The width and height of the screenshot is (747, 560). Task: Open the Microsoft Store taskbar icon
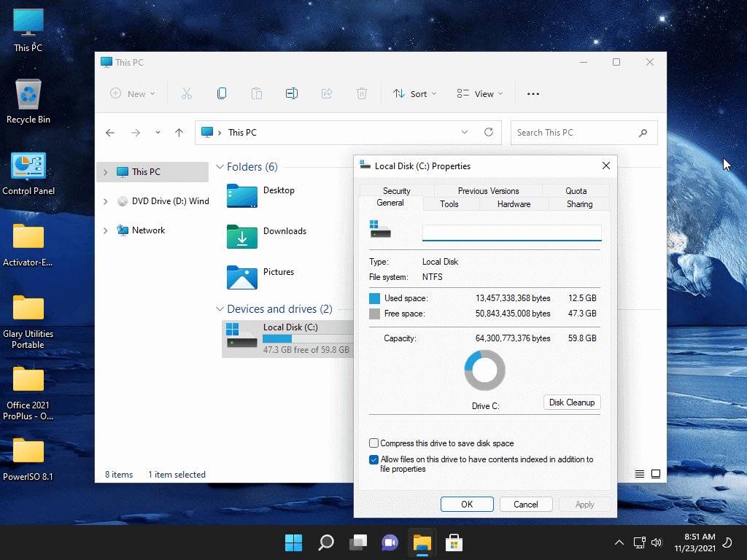click(x=454, y=542)
